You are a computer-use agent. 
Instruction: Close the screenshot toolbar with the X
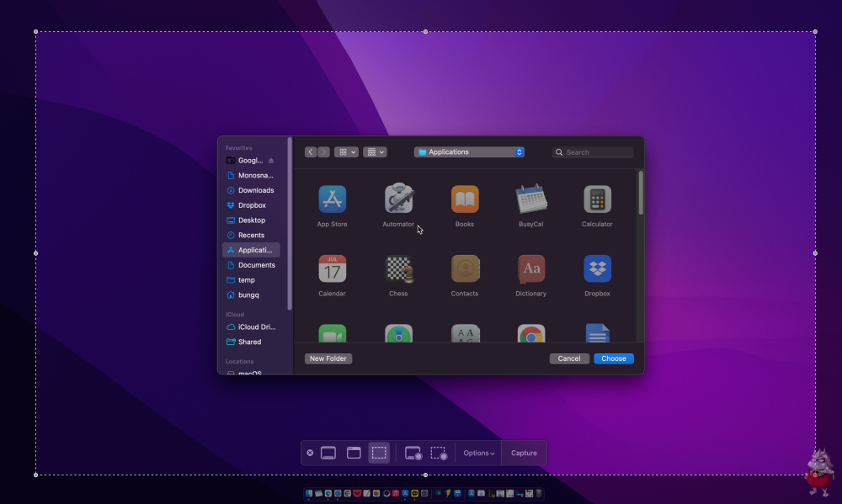pyautogui.click(x=310, y=453)
